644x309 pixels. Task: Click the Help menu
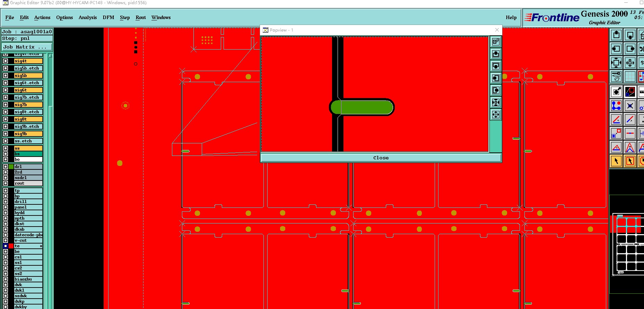[511, 17]
